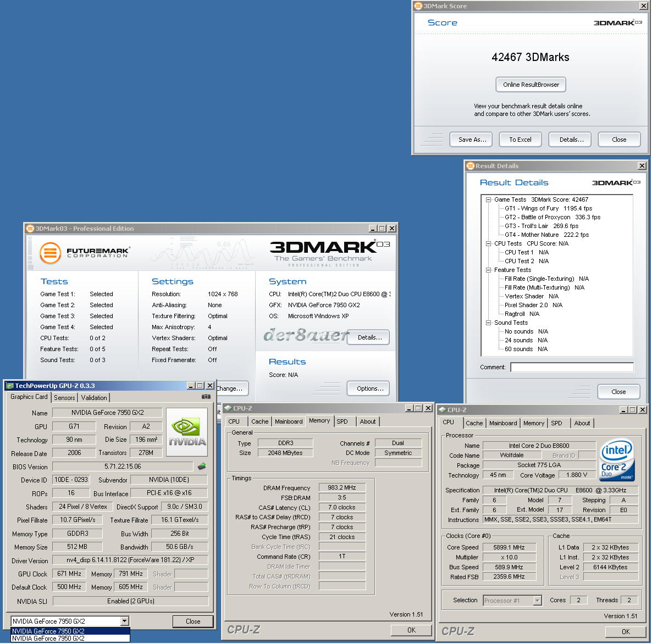Click OK in the Memory CPU-Z window
The image size is (652, 644).
click(x=411, y=630)
